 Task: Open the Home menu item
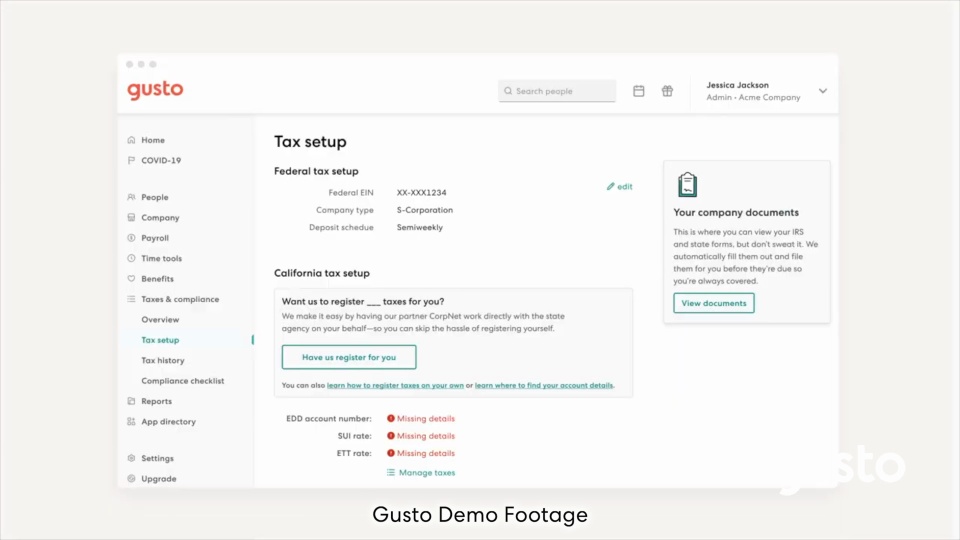coord(153,140)
